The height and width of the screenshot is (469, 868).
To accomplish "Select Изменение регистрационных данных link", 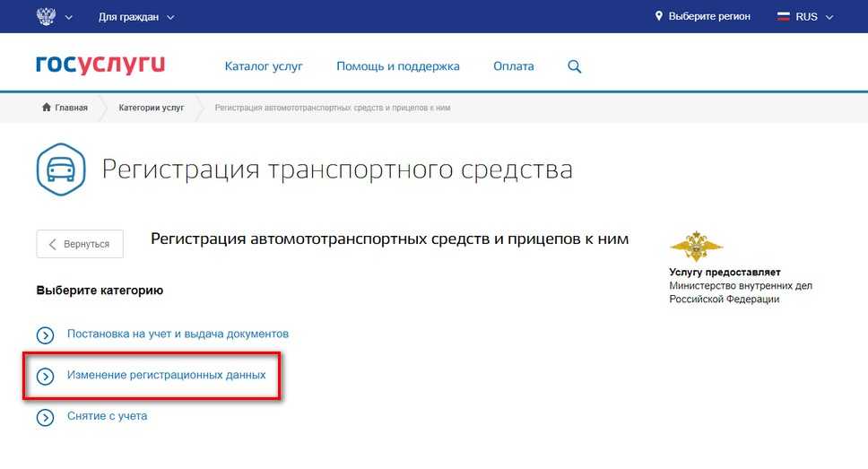I will 166,375.
